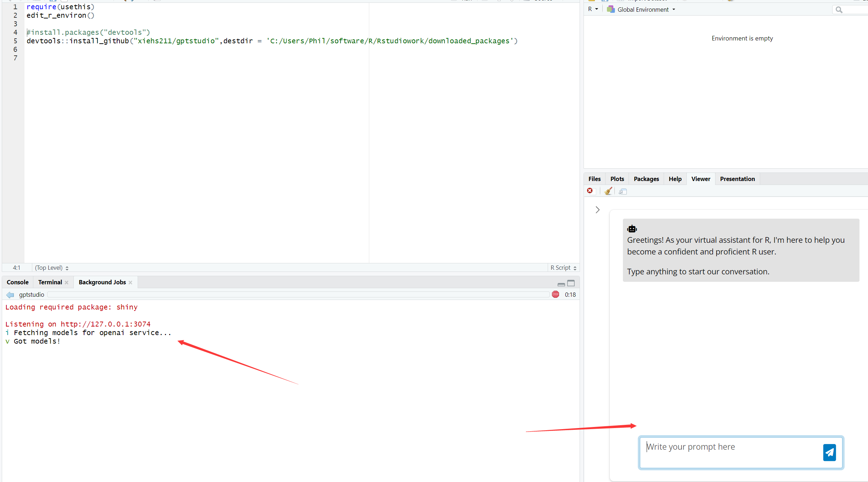Select the Files tab in bottom-right panel
The image size is (868, 482).
click(594, 179)
